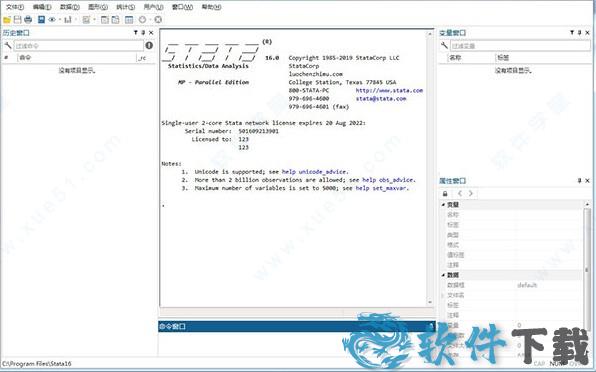Screen dimensions: 596x372
Task: Close the 历史窗口 panel
Action: pyautogui.click(x=151, y=33)
